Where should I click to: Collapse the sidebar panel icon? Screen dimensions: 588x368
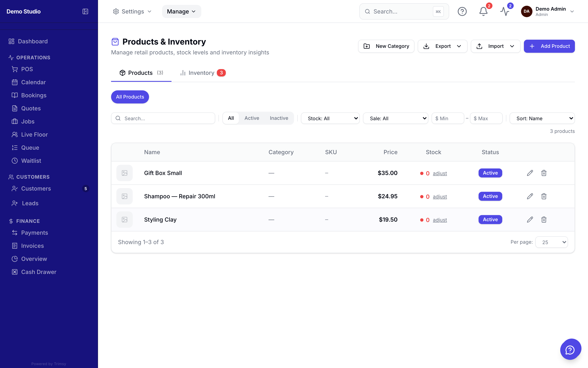pos(85,11)
